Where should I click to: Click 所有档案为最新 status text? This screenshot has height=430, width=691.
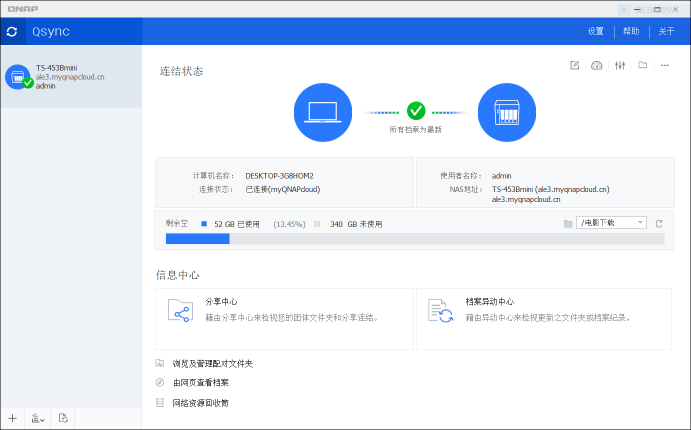coord(415,130)
